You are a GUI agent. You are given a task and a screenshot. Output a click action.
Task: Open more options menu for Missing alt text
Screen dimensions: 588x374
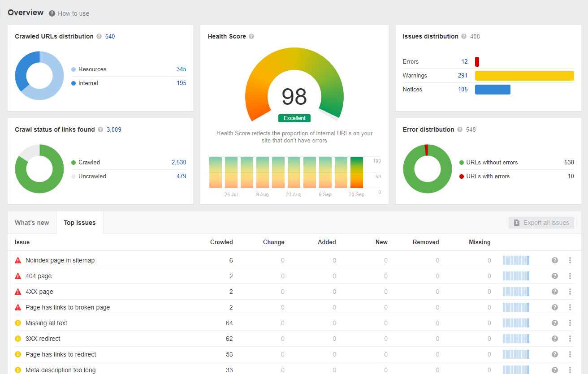[x=570, y=323]
